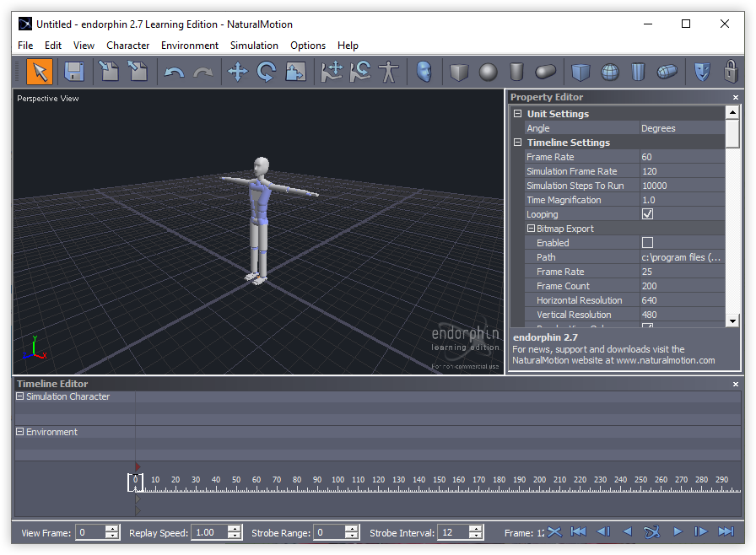Image resolution: width=756 pixels, height=555 pixels.
Task: Click the blue capsule icon
Action: (667, 73)
